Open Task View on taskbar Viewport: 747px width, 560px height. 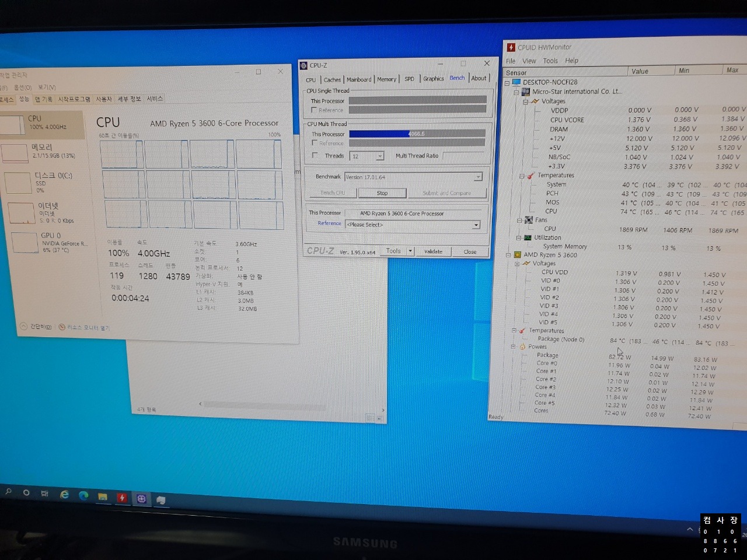click(x=44, y=494)
